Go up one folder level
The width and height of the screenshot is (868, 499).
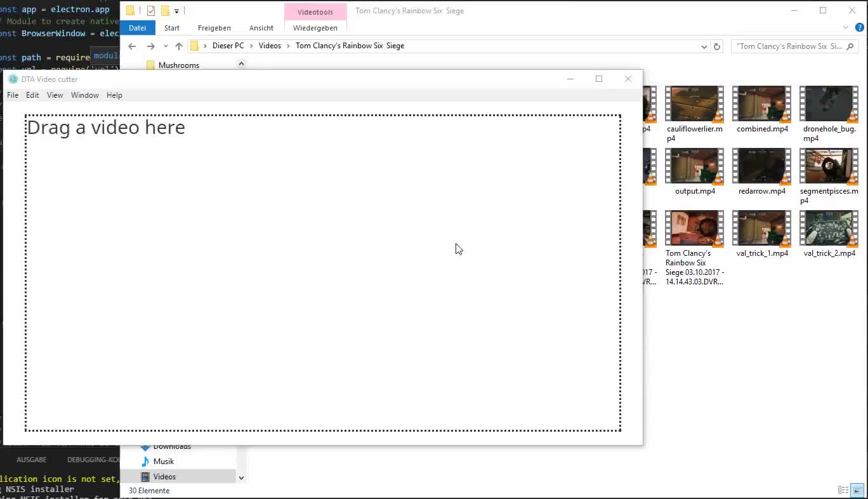pyautogui.click(x=179, y=46)
